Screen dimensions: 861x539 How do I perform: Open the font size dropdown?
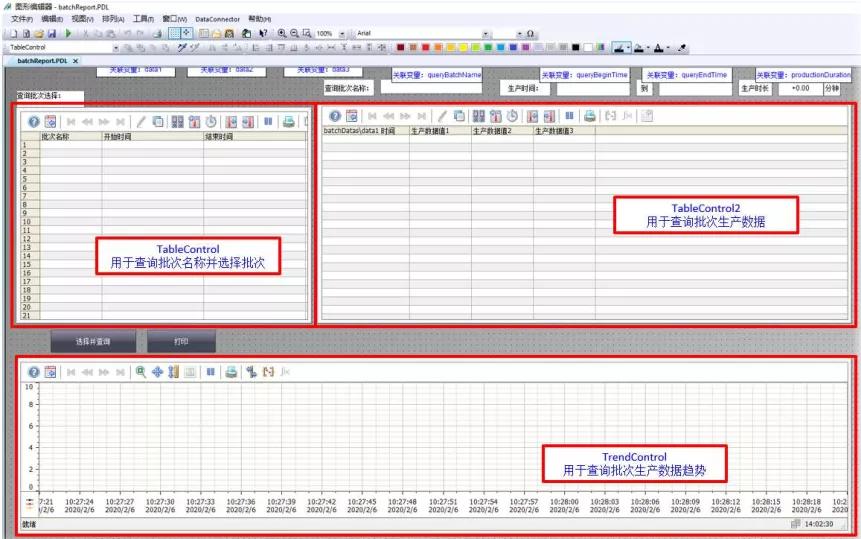pos(519,34)
